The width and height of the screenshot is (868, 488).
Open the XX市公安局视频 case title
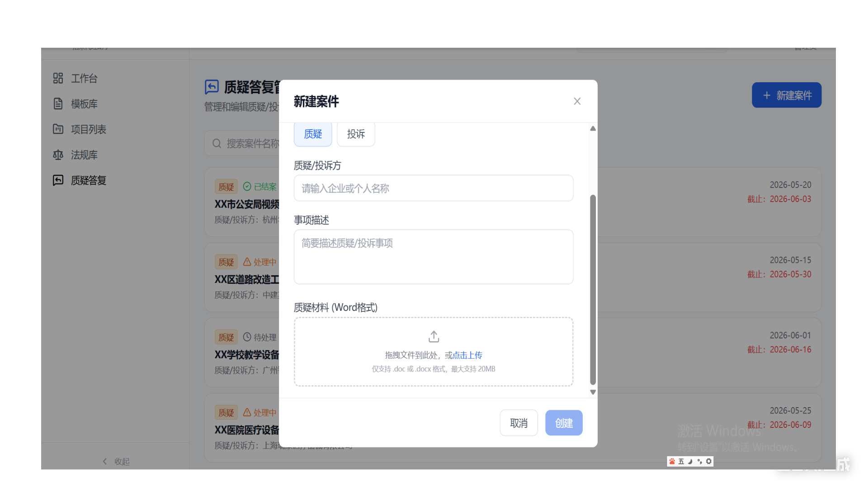click(x=247, y=204)
